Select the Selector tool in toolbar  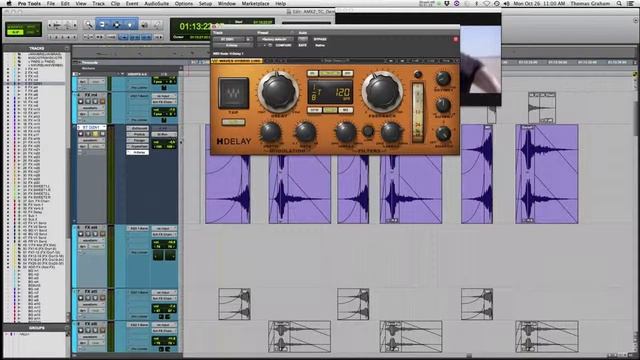tap(116, 25)
